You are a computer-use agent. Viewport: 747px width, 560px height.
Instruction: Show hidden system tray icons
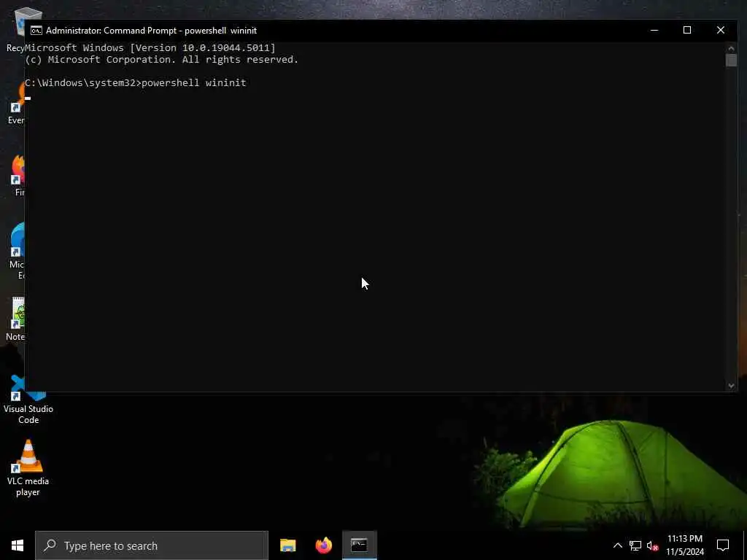click(x=617, y=545)
